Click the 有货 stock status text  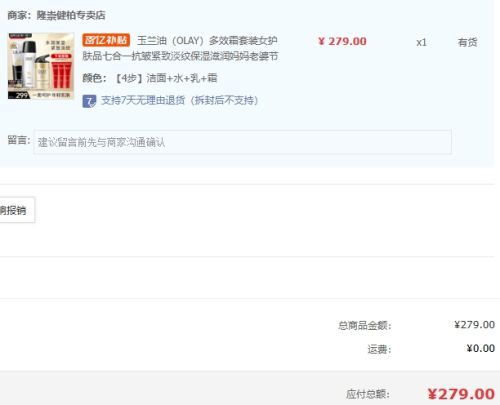pyautogui.click(x=467, y=42)
